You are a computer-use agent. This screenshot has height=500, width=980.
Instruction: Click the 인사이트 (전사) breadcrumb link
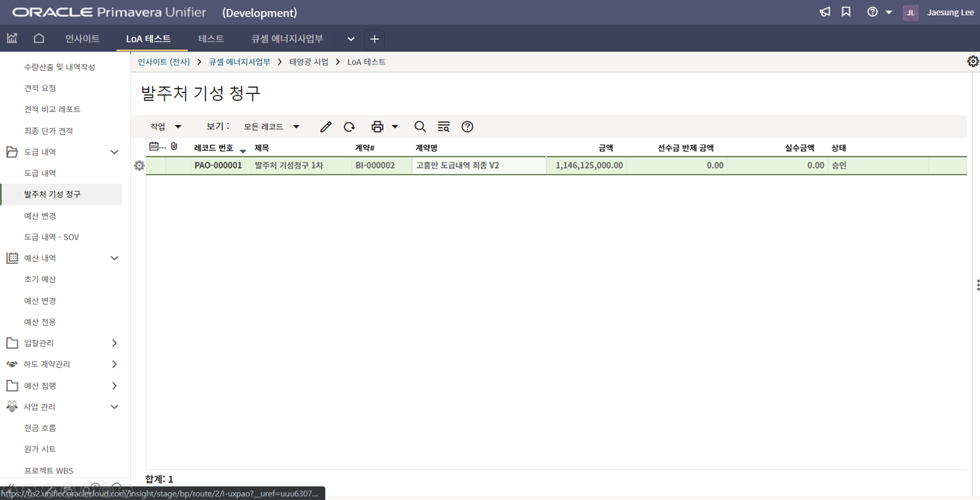tap(164, 62)
